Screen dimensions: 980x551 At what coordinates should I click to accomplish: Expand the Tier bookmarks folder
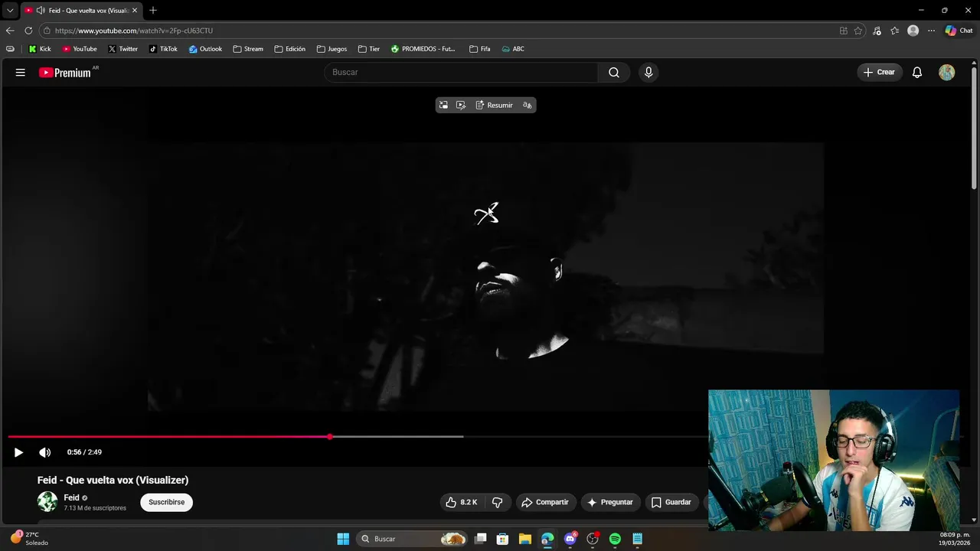coord(368,49)
